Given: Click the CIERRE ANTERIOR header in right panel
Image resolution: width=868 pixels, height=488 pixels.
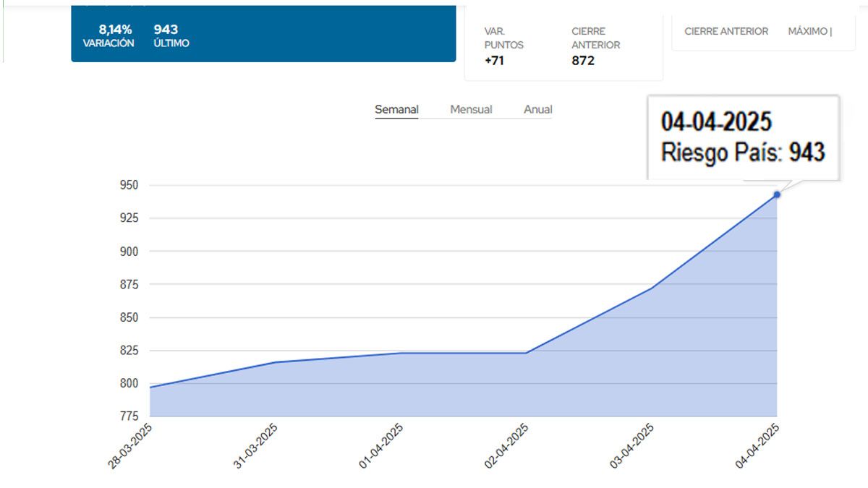Looking at the screenshot, I should [726, 32].
